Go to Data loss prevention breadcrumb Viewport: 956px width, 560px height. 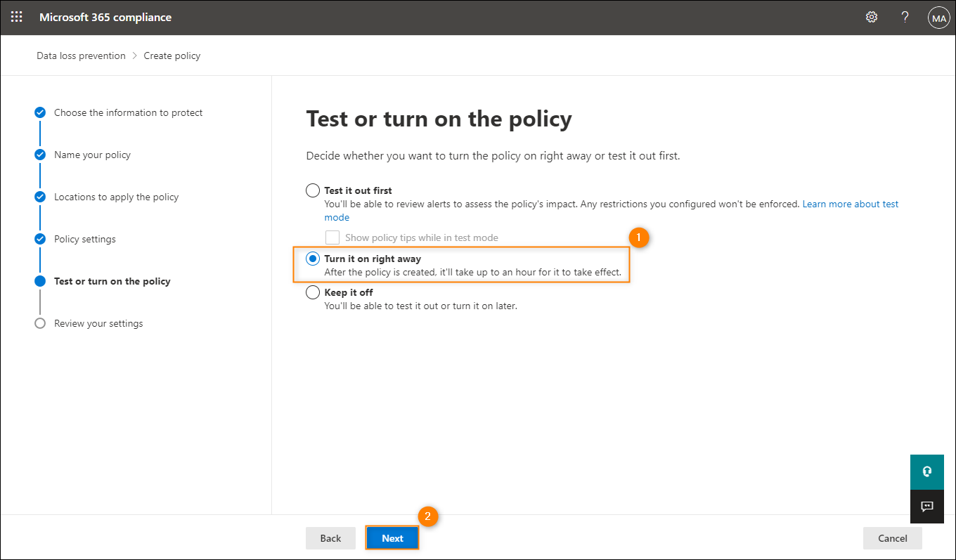pos(81,56)
